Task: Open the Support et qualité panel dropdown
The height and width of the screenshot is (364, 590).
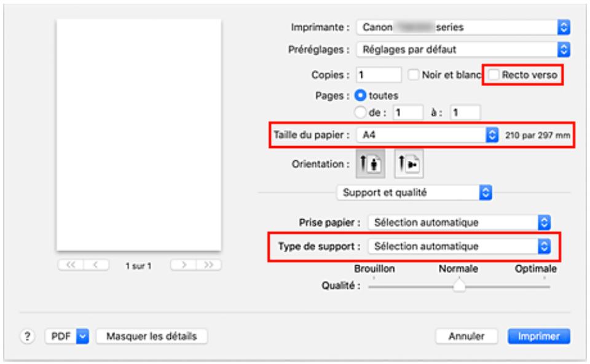Action: tap(414, 193)
